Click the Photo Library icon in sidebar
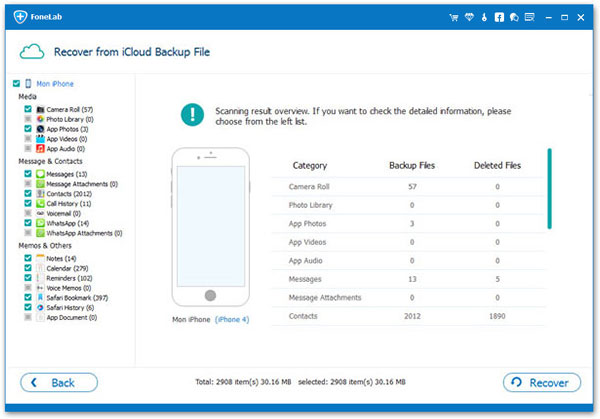This screenshot has width=600, height=419. [40, 119]
